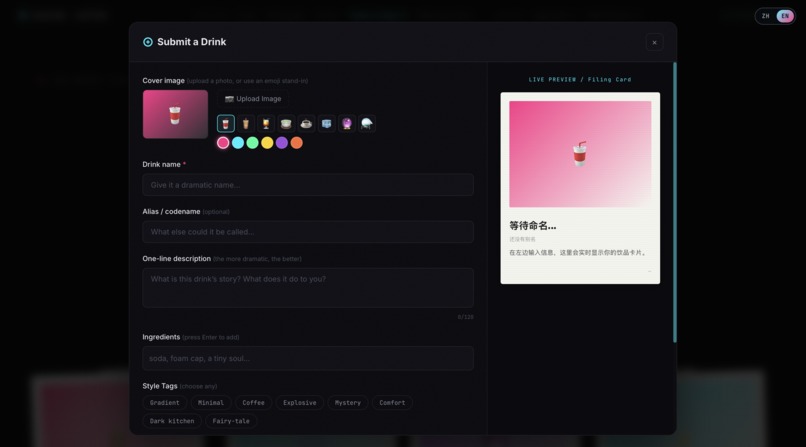Toggle the Coffee style tag

point(253,403)
